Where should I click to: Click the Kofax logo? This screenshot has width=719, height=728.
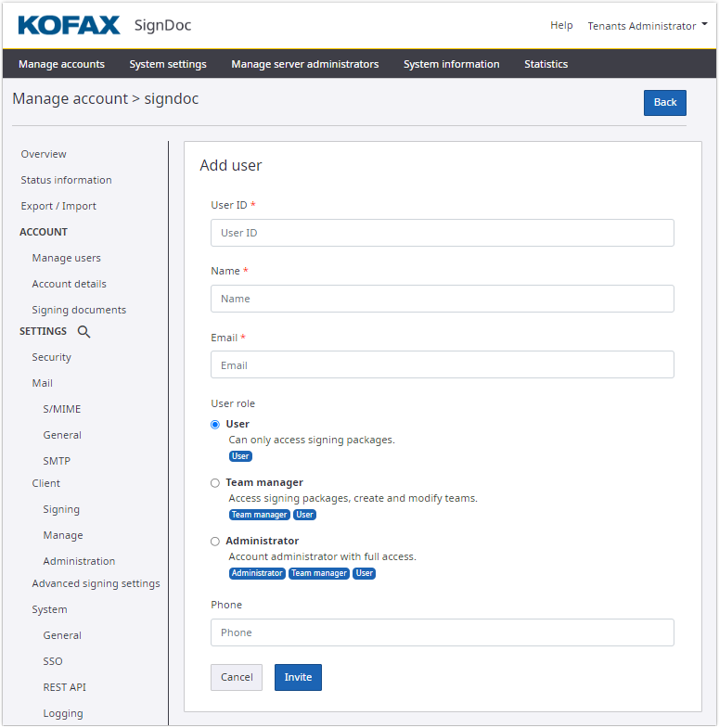point(70,25)
